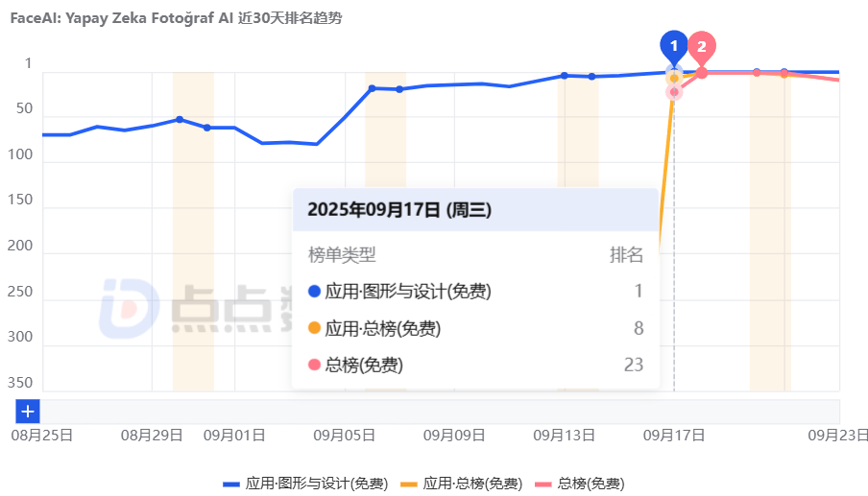868x496 pixels.
Task: Click the 09月05日 x-axis label
Action: coord(345,436)
